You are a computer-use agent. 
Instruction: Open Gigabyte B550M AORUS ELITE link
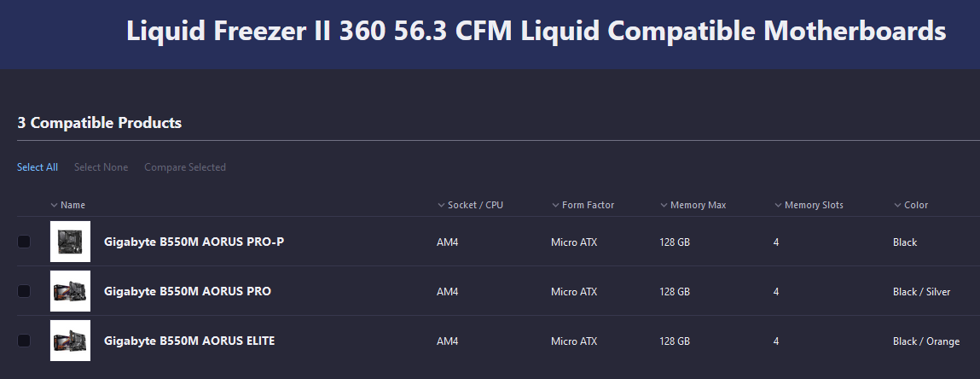pos(189,341)
